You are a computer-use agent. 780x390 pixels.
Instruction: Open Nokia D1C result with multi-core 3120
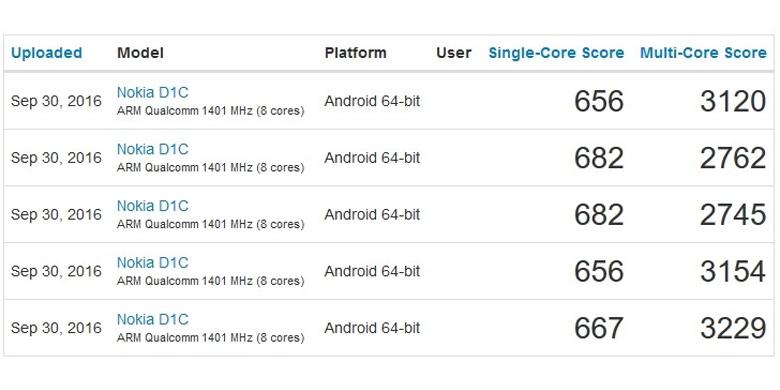[x=153, y=93]
